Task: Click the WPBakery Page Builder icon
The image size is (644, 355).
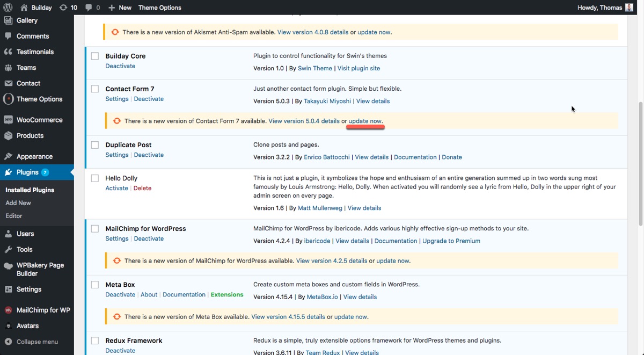Action: pos(8,265)
